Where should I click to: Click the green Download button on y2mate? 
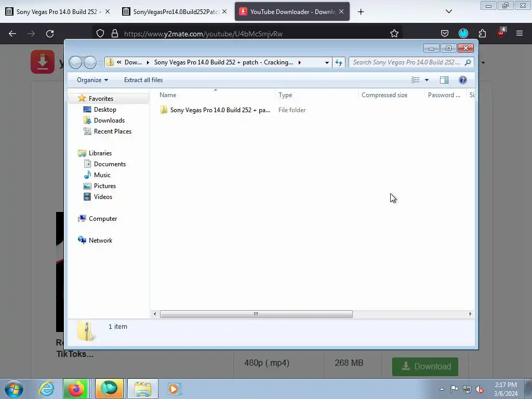pyautogui.click(x=425, y=366)
